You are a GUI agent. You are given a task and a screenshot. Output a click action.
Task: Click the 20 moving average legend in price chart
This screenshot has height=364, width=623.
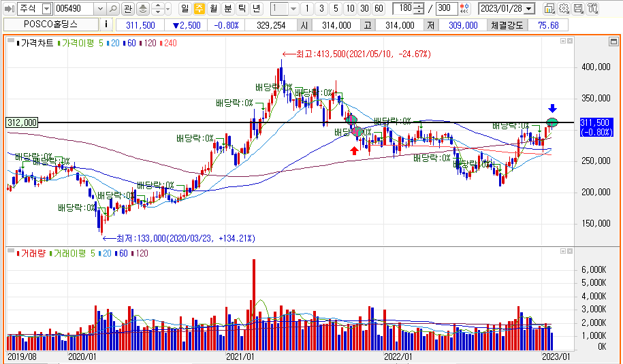coord(113,44)
